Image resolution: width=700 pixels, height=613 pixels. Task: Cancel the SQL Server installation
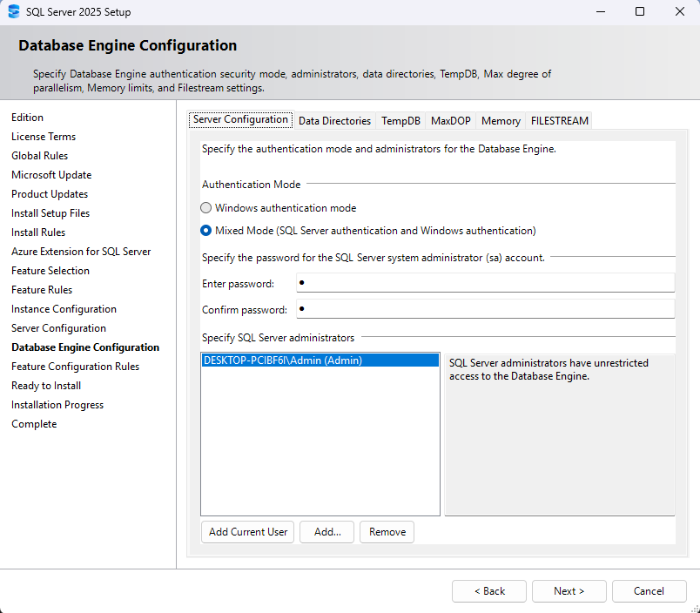(649, 590)
